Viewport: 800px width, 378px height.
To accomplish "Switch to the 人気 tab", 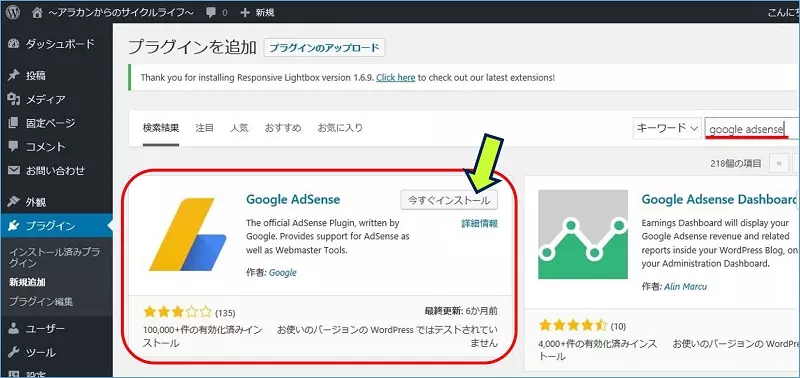I will (239, 128).
